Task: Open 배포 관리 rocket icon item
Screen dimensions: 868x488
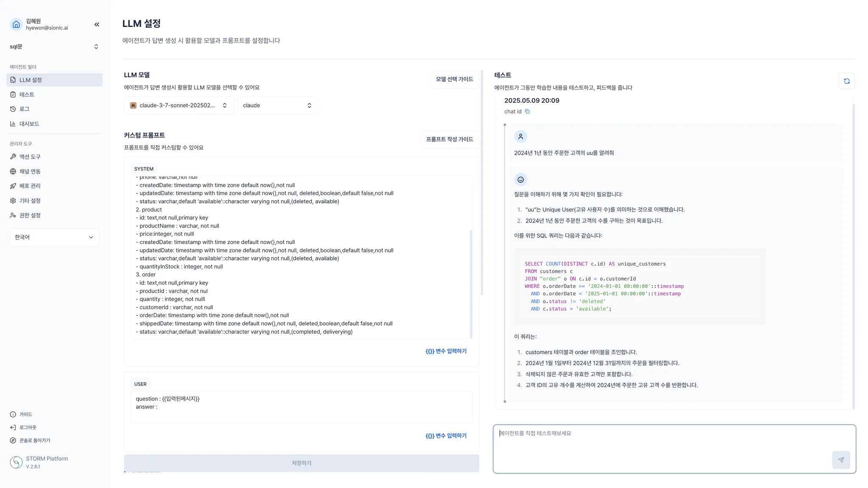Action: pos(30,186)
